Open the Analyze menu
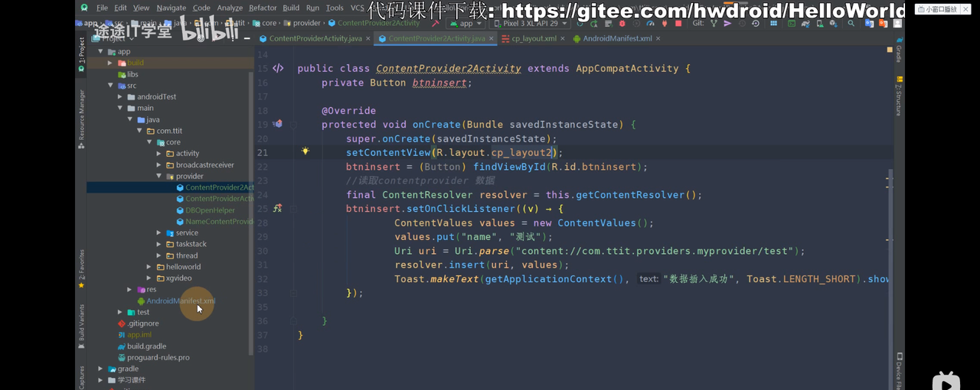Screen dimensions: 980x390 coord(230,8)
